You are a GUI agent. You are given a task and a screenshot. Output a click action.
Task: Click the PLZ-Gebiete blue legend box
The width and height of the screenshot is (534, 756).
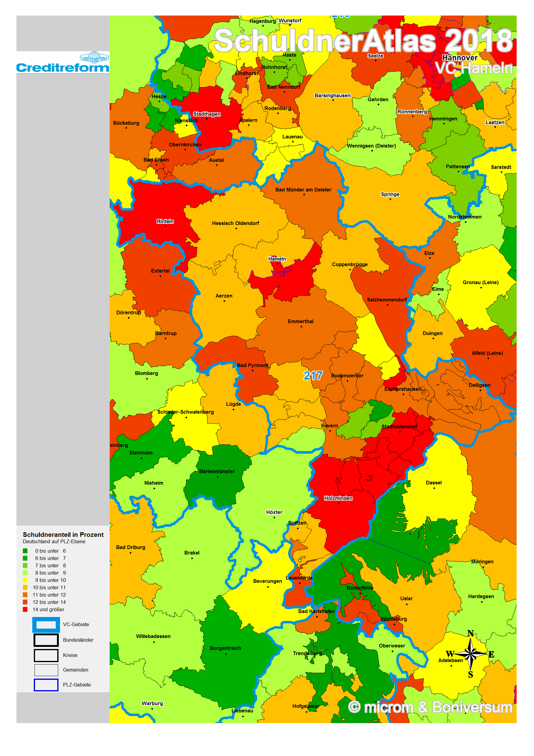coord(46,685)
